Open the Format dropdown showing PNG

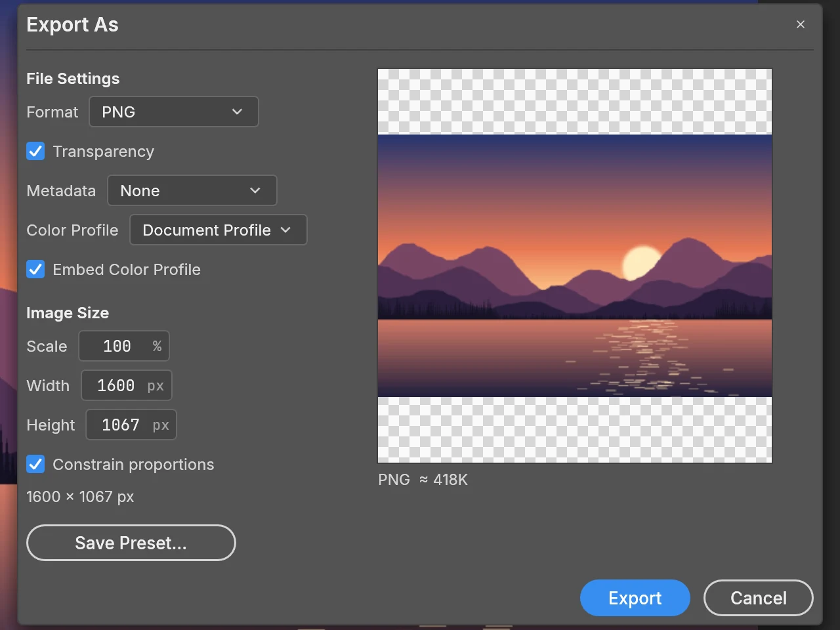click(x=174, y=112)
